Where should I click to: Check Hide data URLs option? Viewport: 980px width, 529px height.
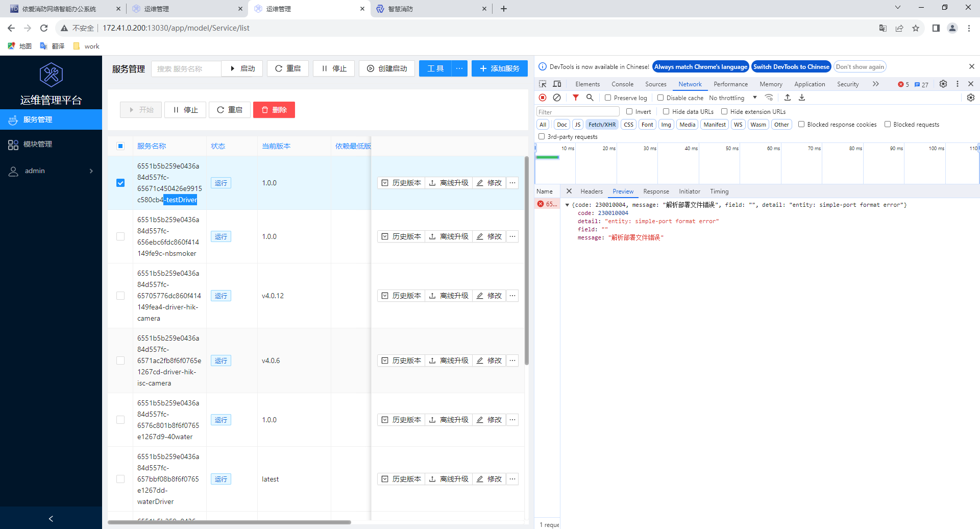(x=666, y=111)
